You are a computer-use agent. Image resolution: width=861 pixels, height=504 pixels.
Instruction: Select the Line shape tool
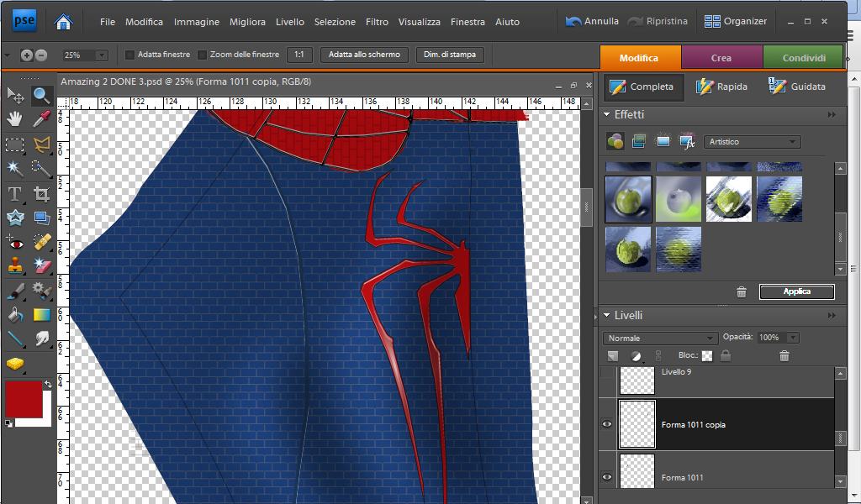[x=15, y=339]
